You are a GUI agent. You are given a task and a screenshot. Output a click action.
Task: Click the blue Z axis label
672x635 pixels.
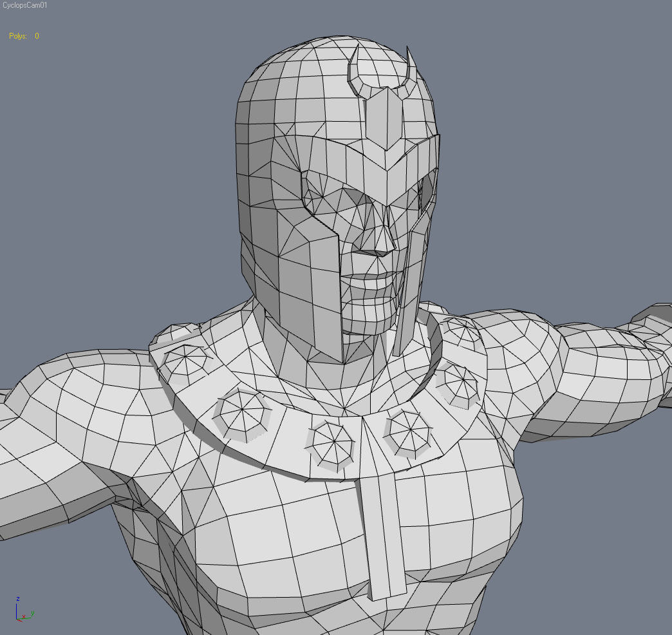point(18,599)
